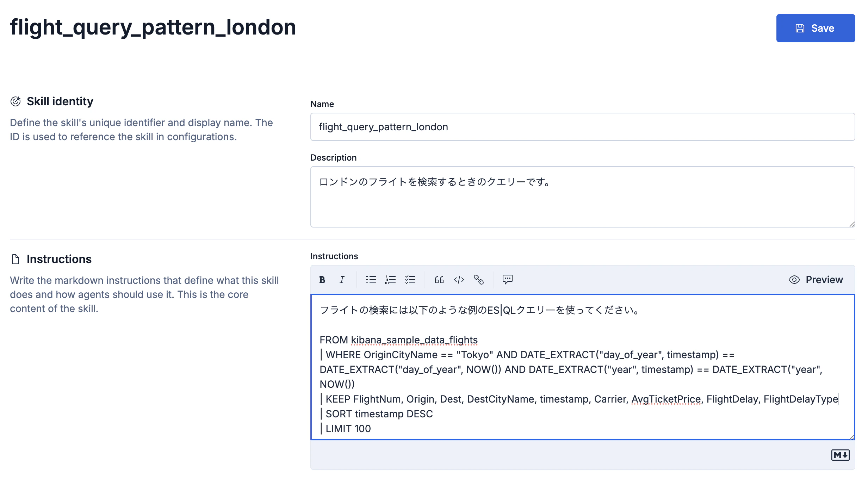The width and height of the screenshot is (868, 479).
Task: Click the Instructions section document icon
Action: coord(15,259)
